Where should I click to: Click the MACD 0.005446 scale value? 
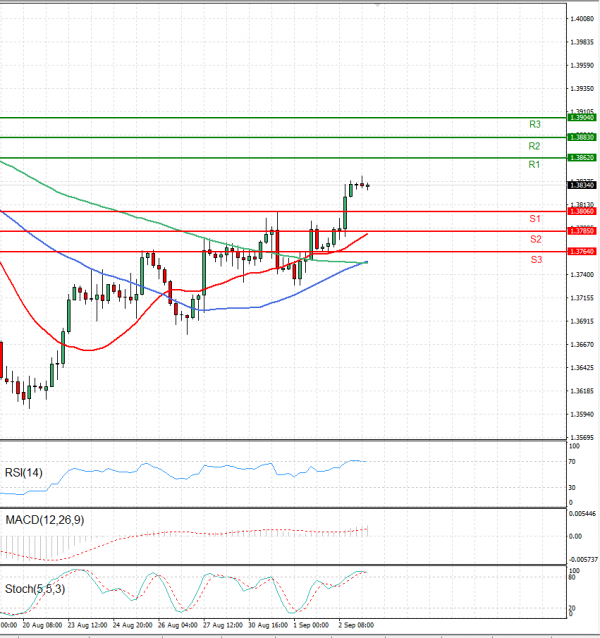[583, 514]
